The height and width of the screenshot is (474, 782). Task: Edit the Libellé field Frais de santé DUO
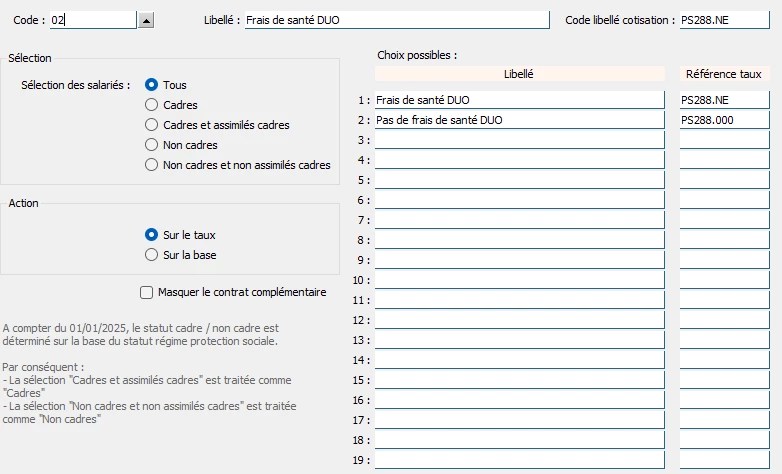click(x=397, y=20)
